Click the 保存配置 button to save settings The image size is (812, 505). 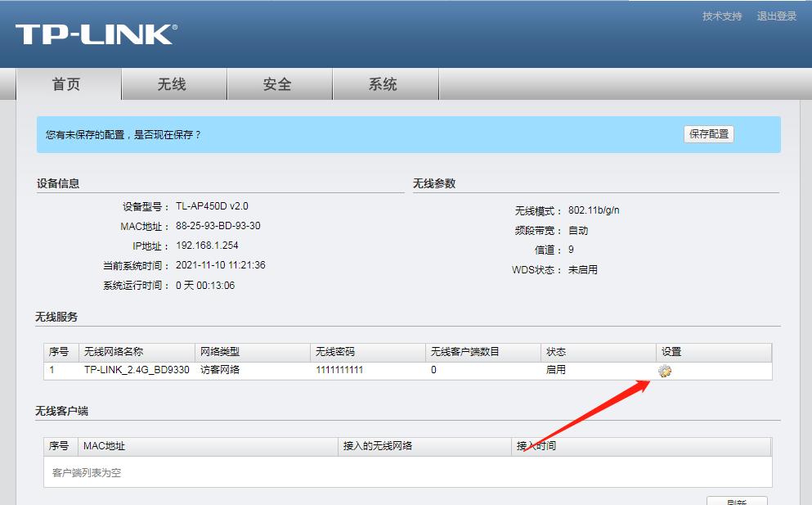(708, 133)
